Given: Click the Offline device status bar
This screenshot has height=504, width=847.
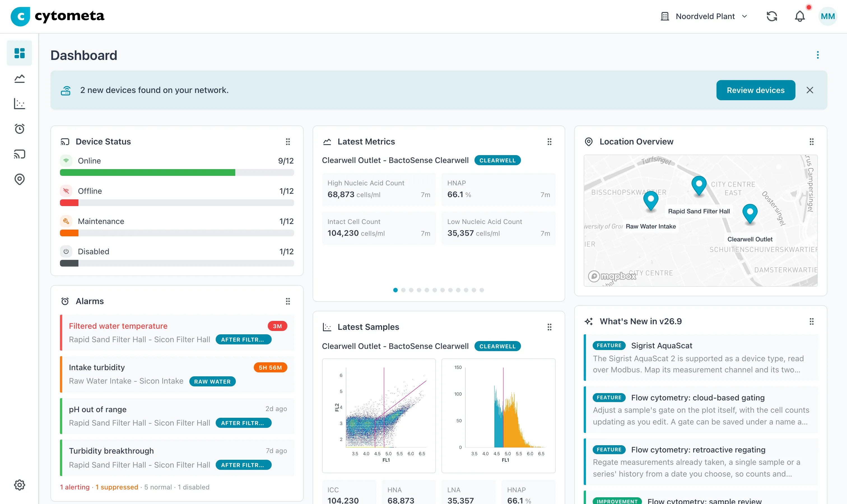Looking at the screenshot, I should [177, 203].
